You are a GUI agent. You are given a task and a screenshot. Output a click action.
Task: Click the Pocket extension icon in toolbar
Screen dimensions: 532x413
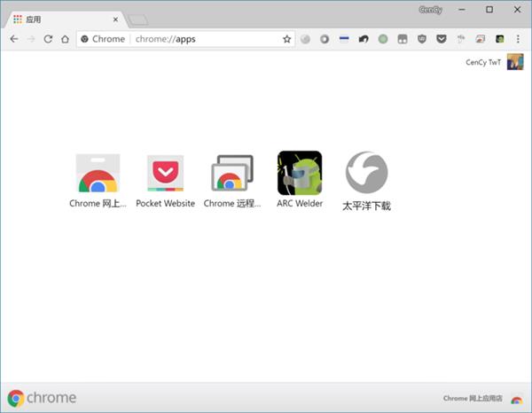[441, 39]
